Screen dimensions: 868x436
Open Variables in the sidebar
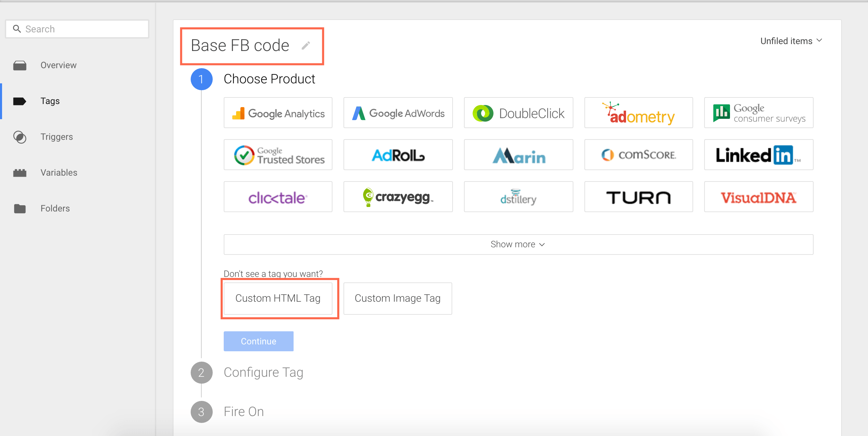click(x=59, y=173)
